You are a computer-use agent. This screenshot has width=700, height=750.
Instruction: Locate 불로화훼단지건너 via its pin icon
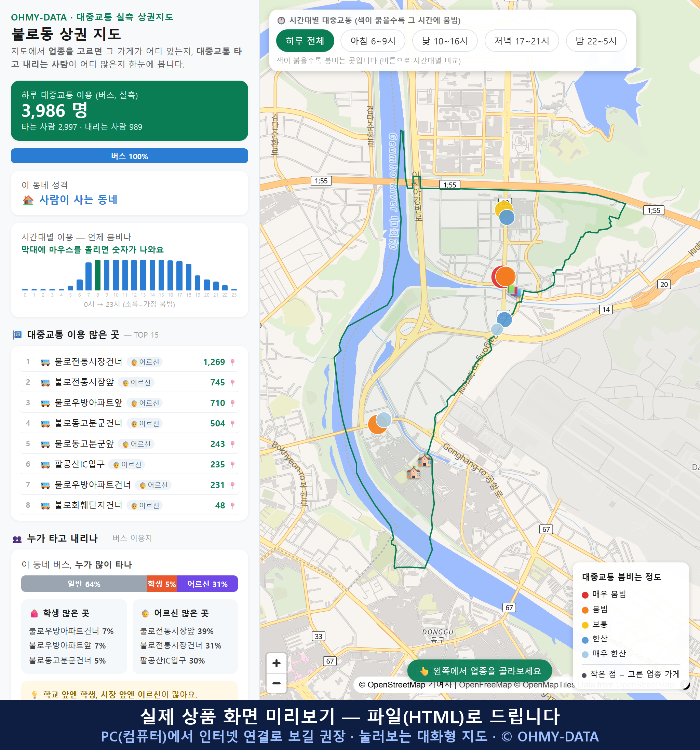pyautogui.click(x=232, y=506)
